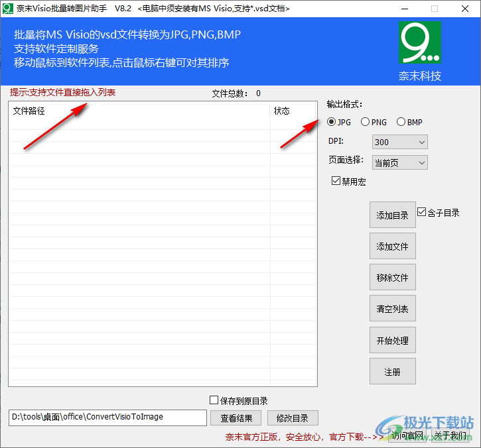Image resolution: width=481 pixels, height=448 pixels.
Task: Select the JPG output format
Action: click(338, 122)
